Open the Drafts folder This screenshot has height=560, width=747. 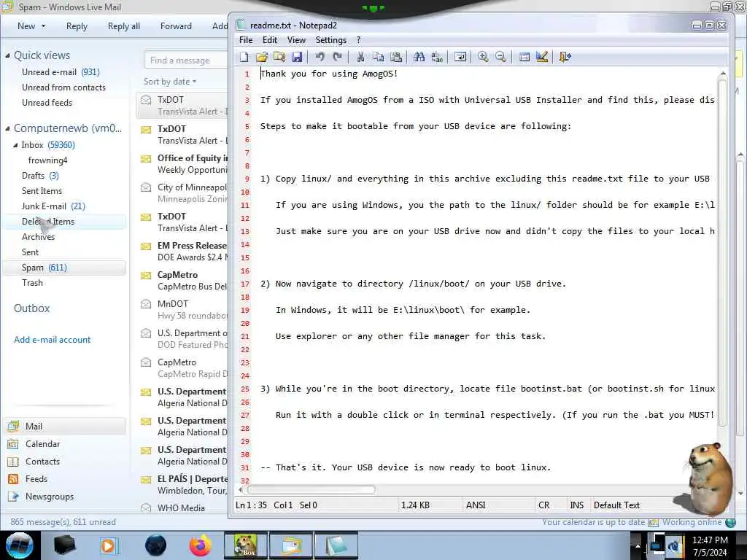(x=40, y=176)
